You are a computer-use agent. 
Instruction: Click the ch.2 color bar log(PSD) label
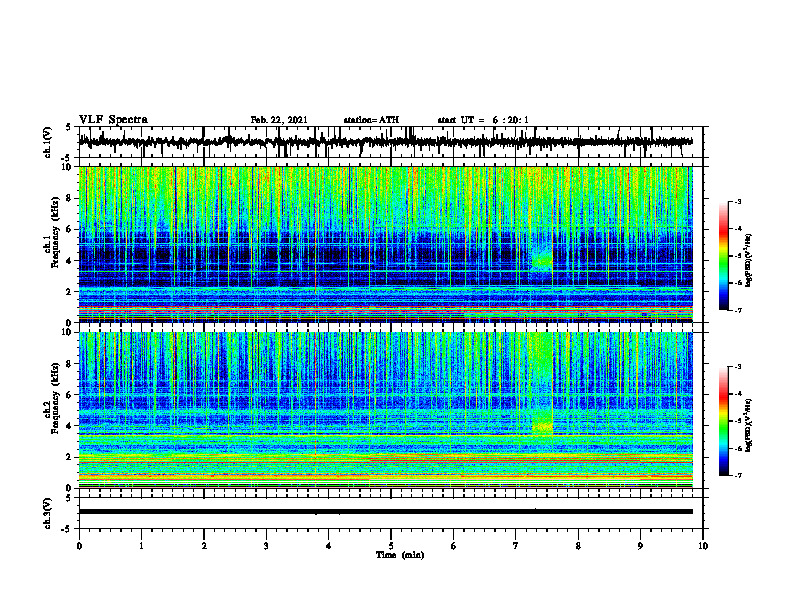[748, 424]
